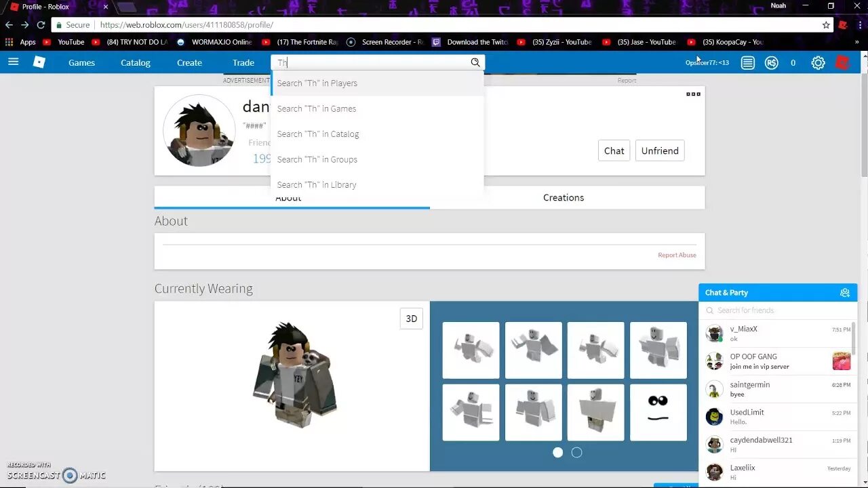Click the Unfriend button

660,150
